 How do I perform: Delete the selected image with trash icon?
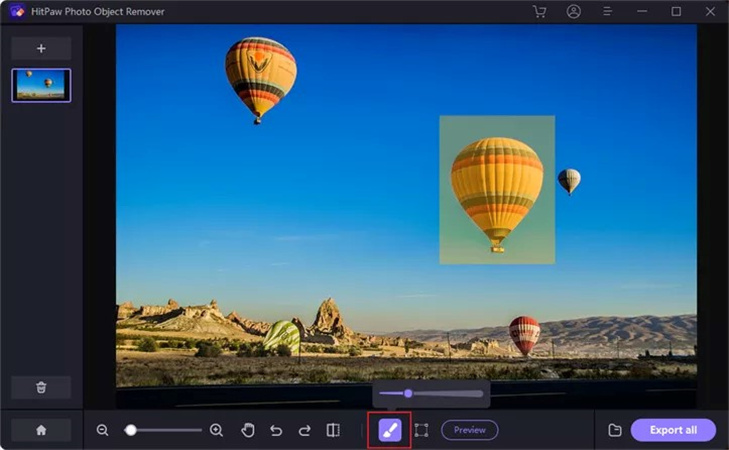click(41, 387)
